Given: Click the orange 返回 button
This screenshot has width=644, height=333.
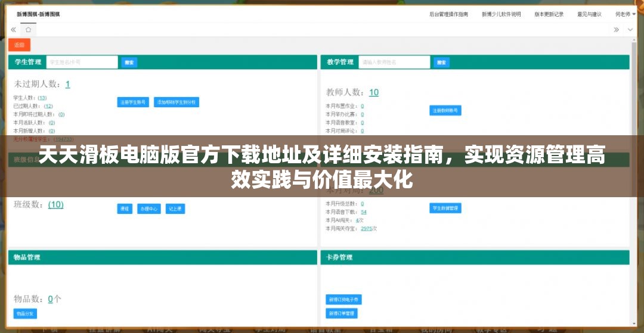Looking at the screenshot, I should point(19,45).
